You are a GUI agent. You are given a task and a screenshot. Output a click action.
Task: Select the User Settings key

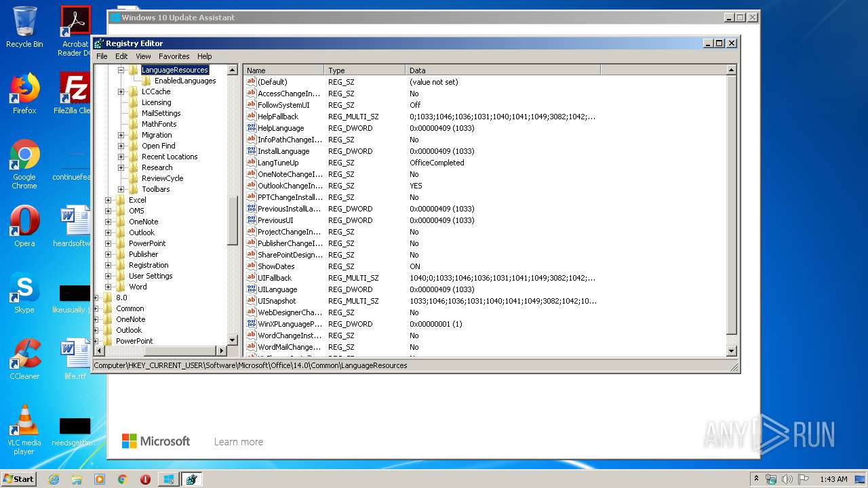[151, 276]
